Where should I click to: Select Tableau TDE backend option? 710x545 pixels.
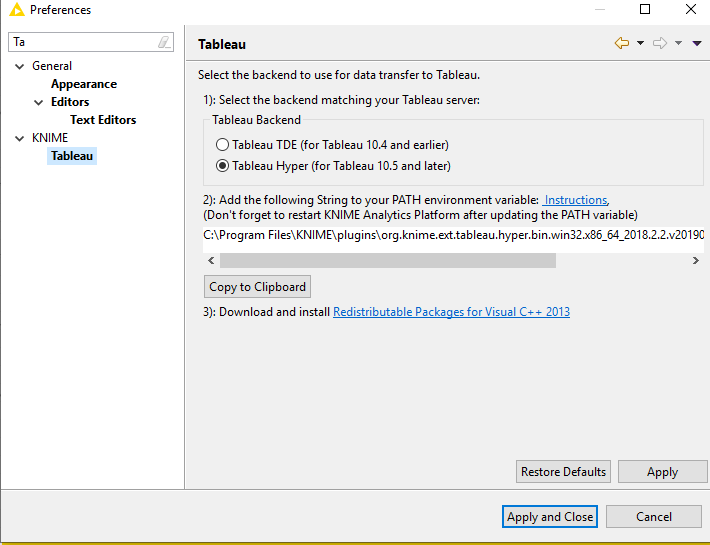click(x=223, y=145)
